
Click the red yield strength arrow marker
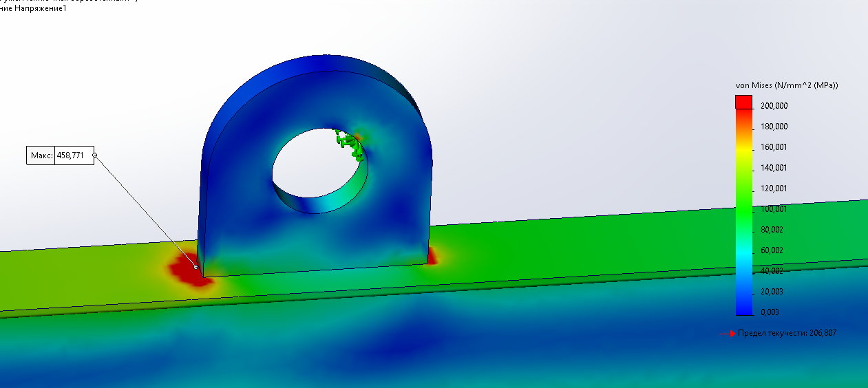tap(732, 333)
